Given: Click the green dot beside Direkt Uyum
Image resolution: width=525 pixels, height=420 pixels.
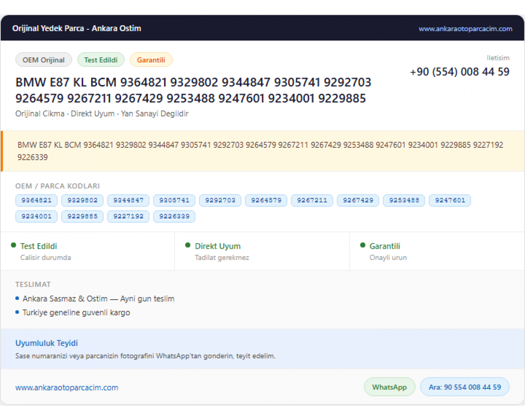Looking at the screenshot, I should pos(188,245).
